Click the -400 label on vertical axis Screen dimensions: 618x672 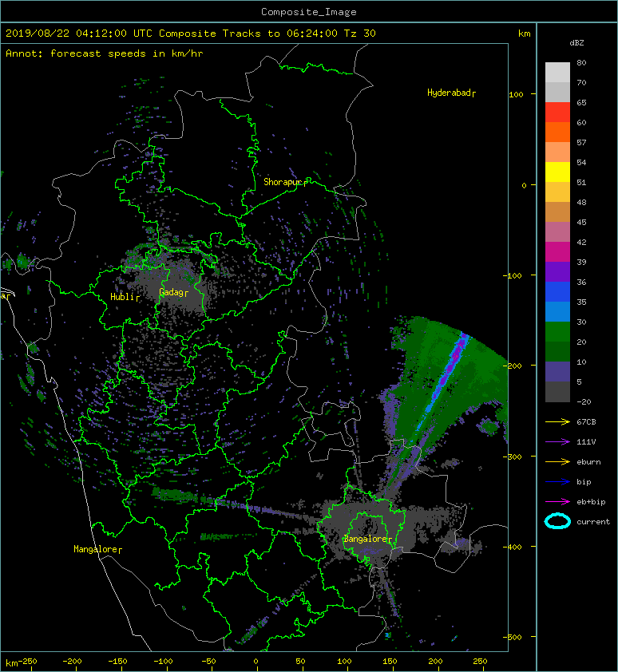[x=512, y=547]
